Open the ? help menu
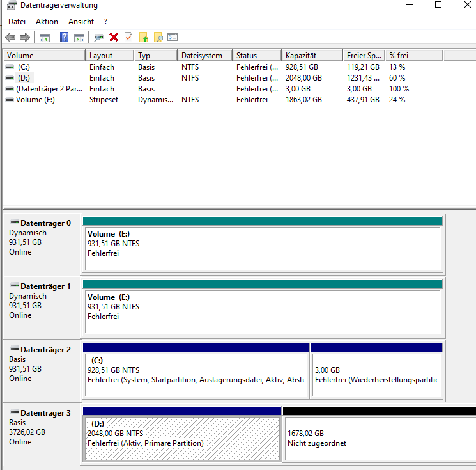 click(x=105, y=22)
